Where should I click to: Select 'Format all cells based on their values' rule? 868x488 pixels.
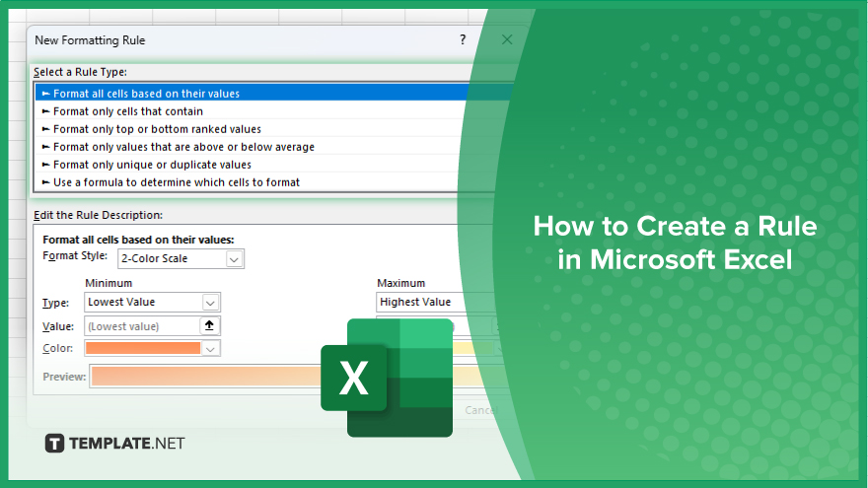pos(274,93)
